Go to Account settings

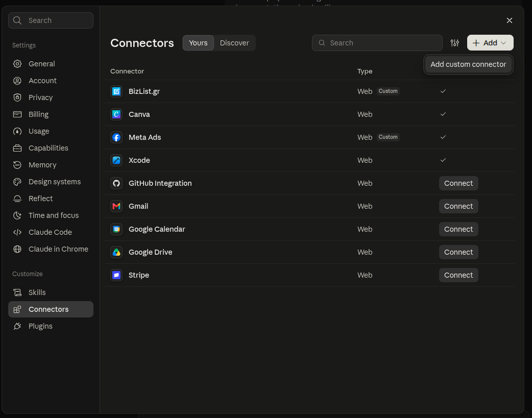(51, 81)
